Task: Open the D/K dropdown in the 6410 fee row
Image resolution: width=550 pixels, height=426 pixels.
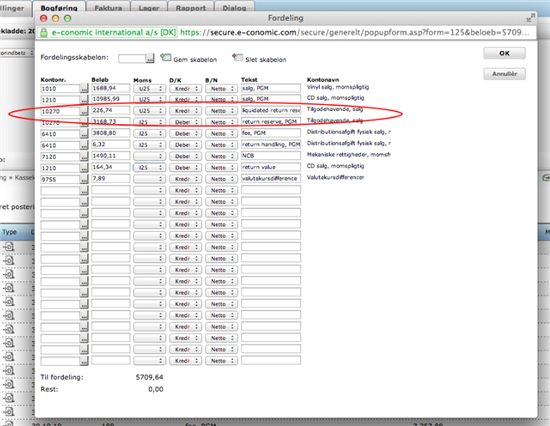Action: point(185,134)
